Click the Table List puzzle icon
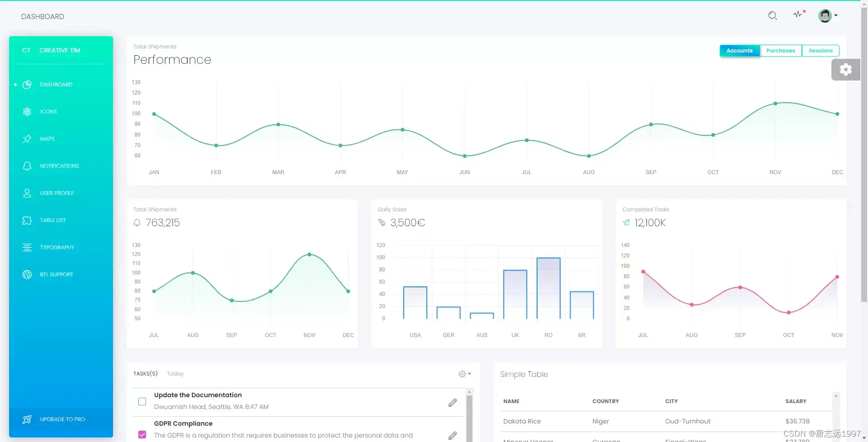This screenshot has height=442, width=868. click(27, 220)
